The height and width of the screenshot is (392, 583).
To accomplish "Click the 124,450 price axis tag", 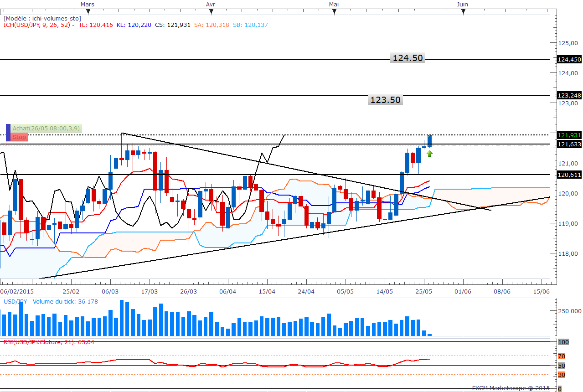I will click(569, 59).
